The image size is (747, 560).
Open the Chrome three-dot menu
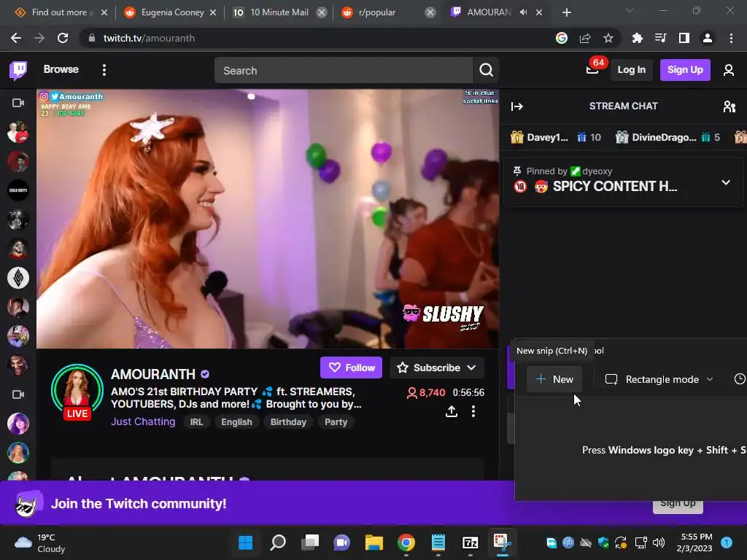pyautogui.click(x=731, y=38)
